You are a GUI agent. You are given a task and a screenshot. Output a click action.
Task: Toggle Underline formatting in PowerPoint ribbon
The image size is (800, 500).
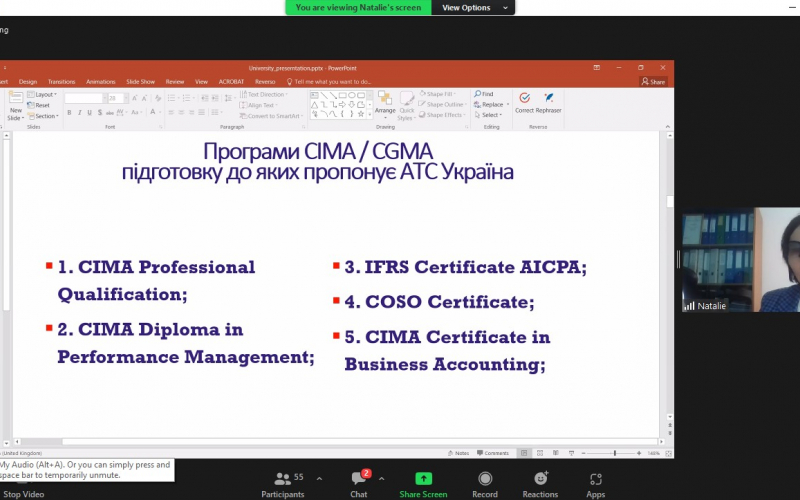click(89, 112)
